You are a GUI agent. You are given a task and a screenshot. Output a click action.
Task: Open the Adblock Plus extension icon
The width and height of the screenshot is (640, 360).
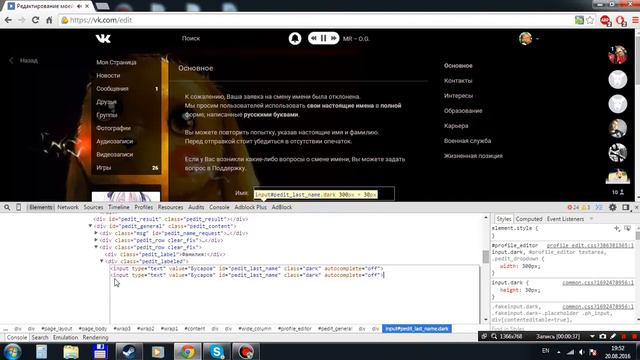point(605,20)
